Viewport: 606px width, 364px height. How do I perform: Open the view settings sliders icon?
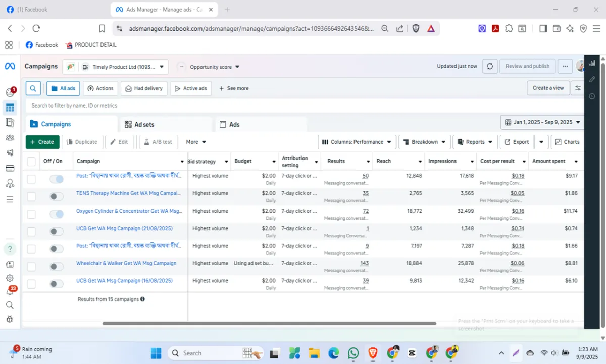(578, 88)
